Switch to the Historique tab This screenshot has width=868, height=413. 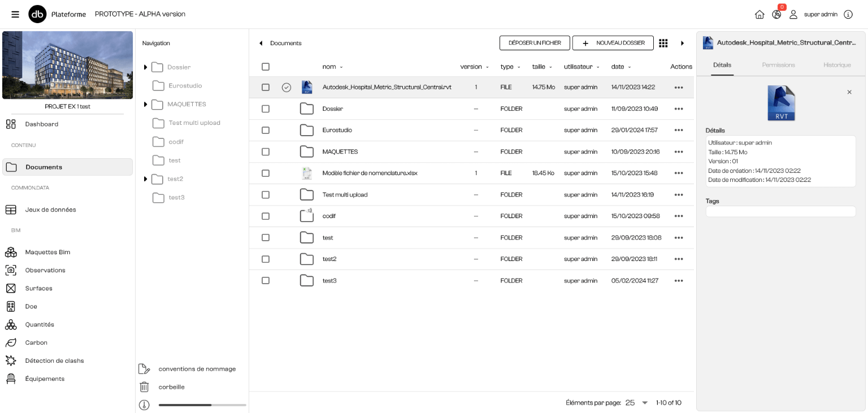tap(836, 65)
